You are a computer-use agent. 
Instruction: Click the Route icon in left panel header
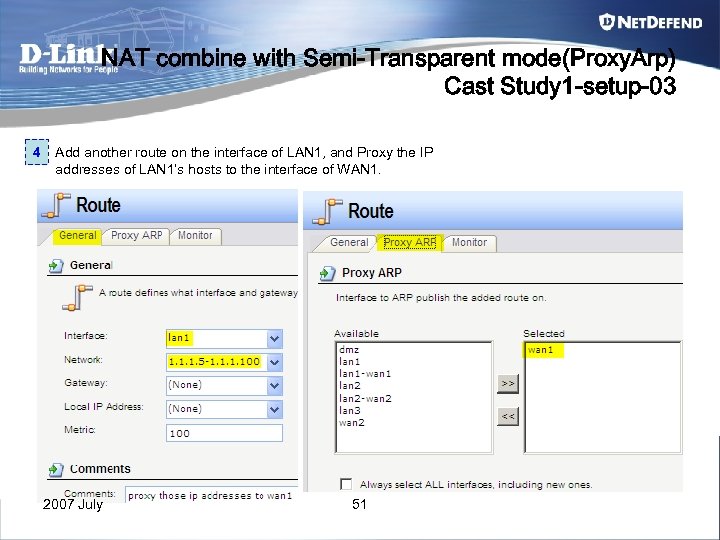pyautogui.click(x=56, y=205)
